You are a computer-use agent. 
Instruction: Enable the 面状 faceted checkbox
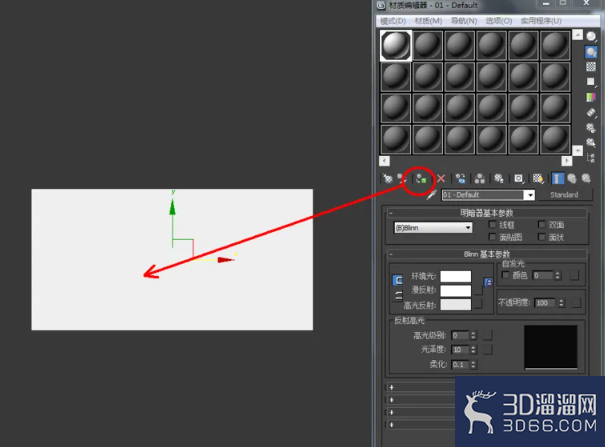click(542, 237)
